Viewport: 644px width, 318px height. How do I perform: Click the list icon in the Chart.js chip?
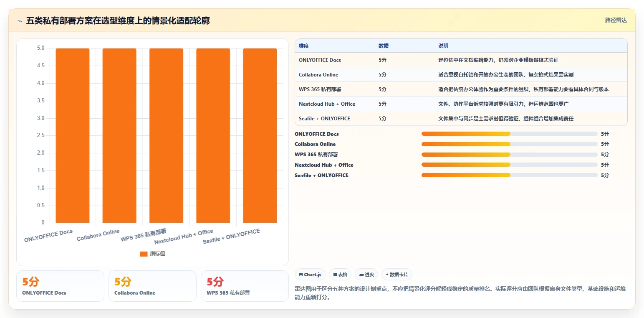pos(301,275)
